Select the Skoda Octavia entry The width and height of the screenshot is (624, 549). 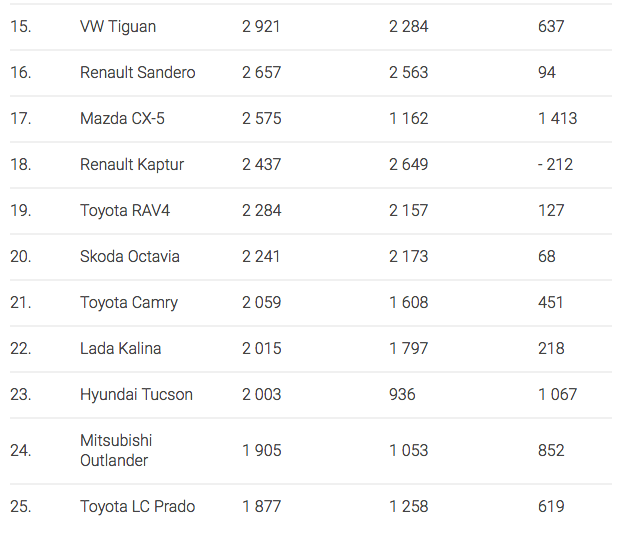tap(130, 257)
